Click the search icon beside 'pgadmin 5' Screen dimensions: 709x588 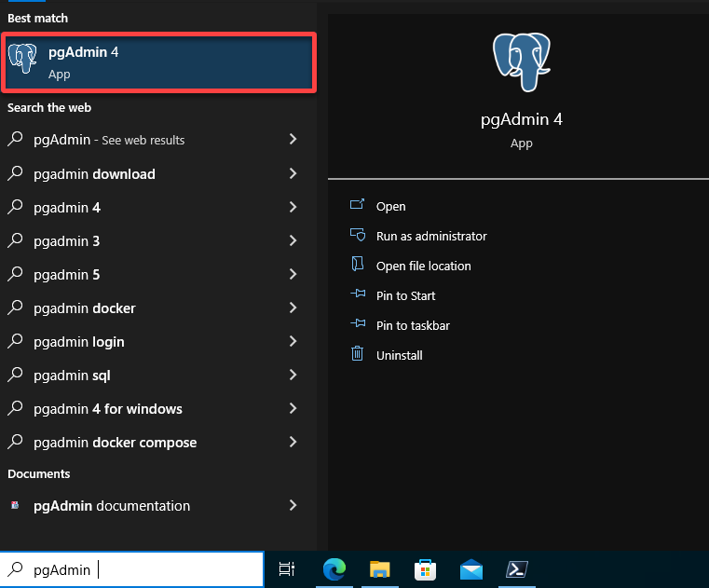(x=15, y=274)
